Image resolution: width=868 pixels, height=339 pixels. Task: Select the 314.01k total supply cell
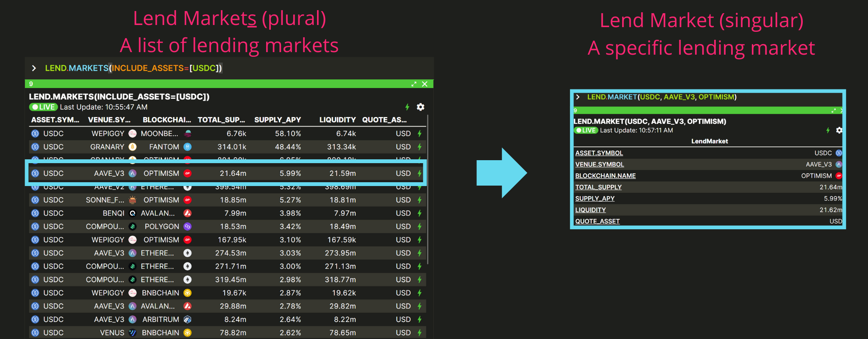[231, 147]
